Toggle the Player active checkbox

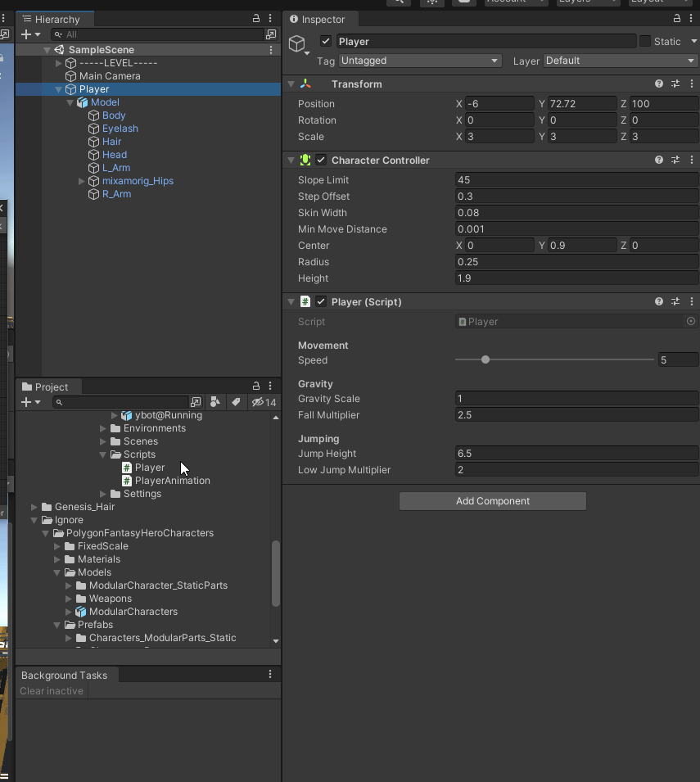coord(326,42)
